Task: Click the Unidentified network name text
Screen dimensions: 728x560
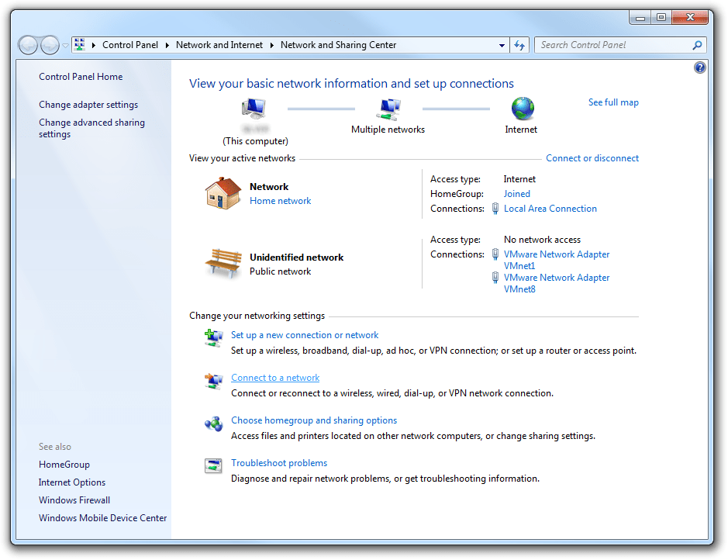Action: click(296, 258)
